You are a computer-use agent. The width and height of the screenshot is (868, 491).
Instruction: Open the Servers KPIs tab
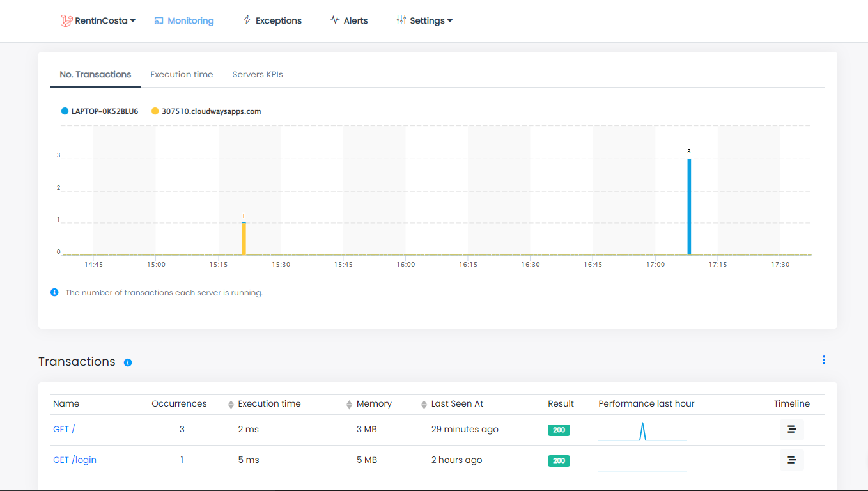click(258, 74)
